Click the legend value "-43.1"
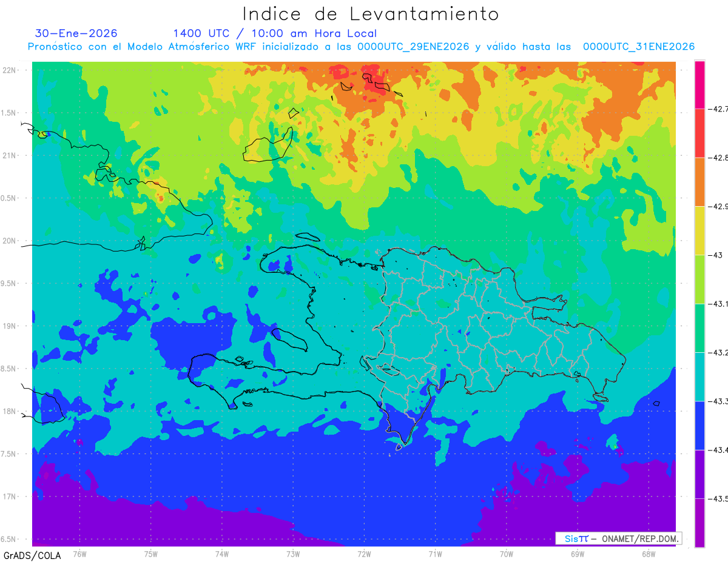 pos(718,304)
